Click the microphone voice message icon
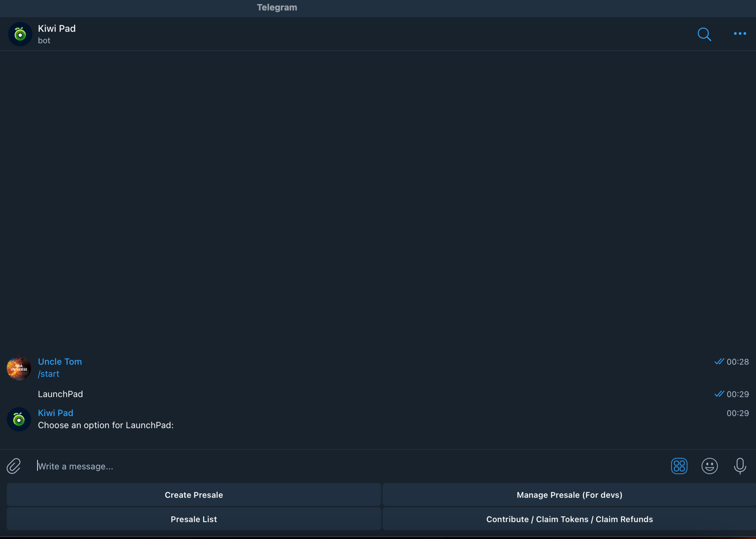756x539 pixels. pyautogui.click(x=740, y=466)
